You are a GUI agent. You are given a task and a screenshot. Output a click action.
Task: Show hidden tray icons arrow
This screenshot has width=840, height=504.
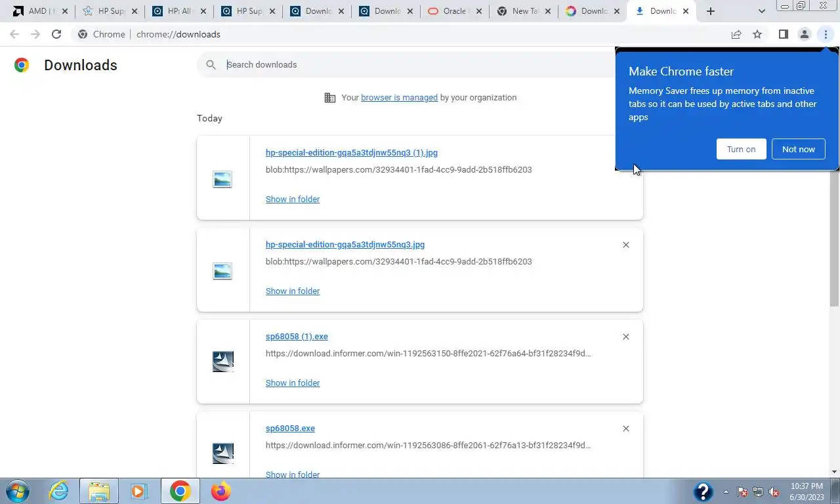pyautogui.click(x=726, y=492)
